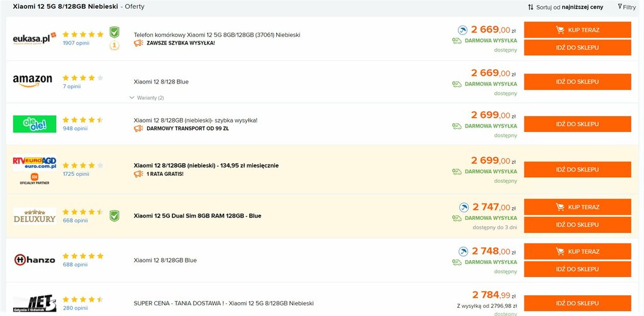Open offer SUPER CENA - TANIA DOSTAWA
This screenshot has width=644, height=316.
(x=223, y=303)
